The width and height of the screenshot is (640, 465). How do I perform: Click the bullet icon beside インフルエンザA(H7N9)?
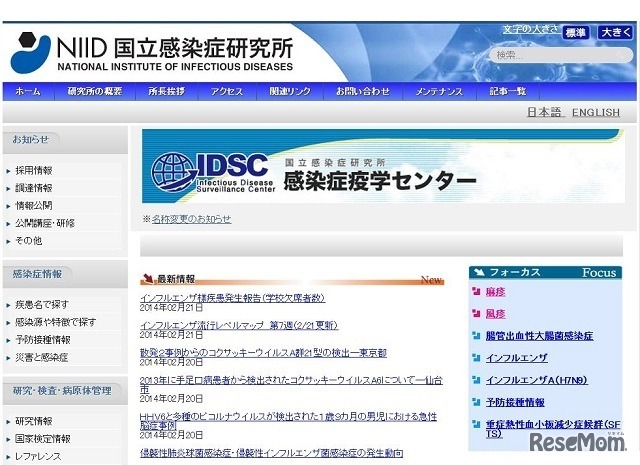tap(476, 380)
